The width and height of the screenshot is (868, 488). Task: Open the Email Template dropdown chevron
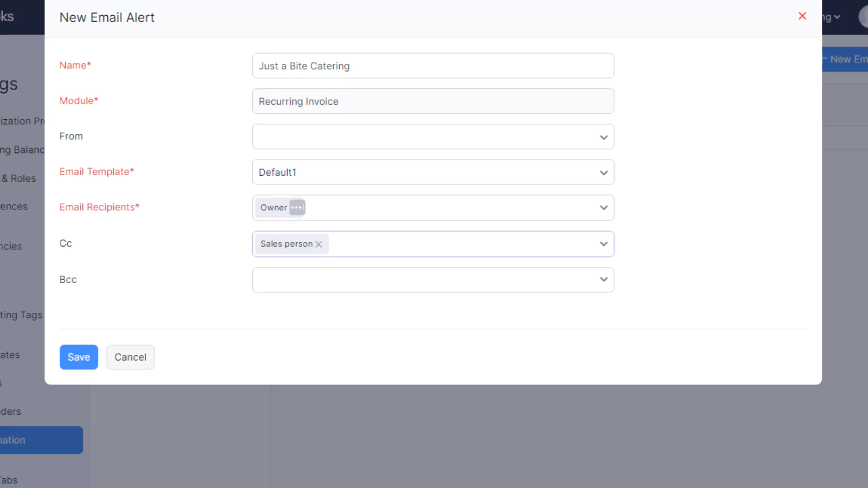603,173
